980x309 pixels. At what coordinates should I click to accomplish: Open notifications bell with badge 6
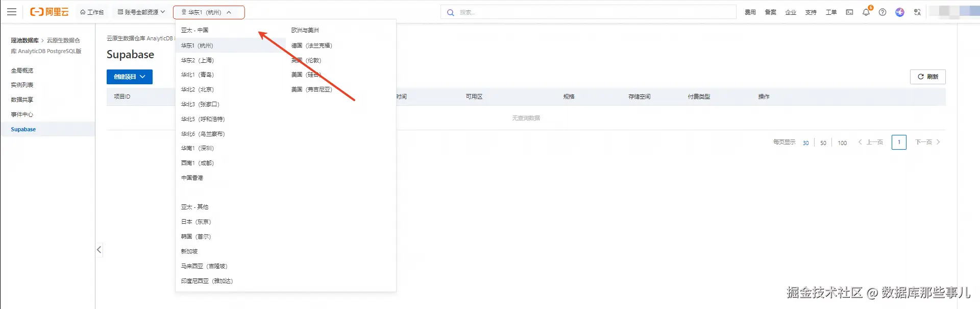(866, 12)
